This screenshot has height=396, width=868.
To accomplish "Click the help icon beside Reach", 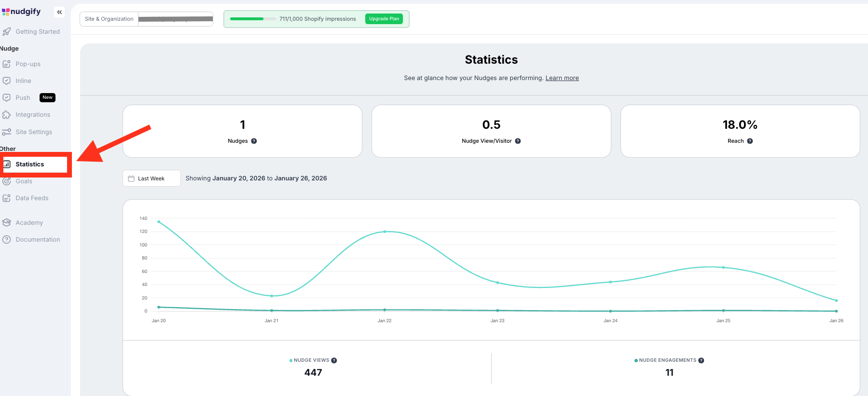I will tap(750, 141).
